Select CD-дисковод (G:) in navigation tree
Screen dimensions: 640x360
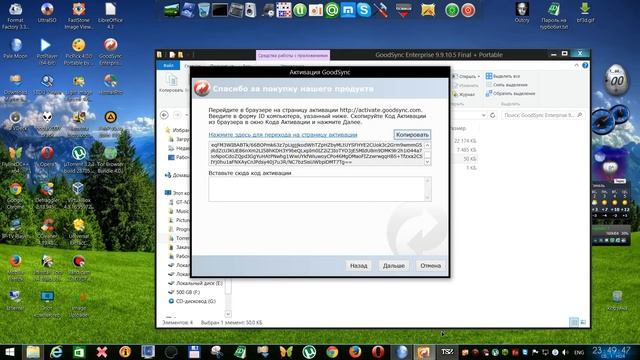point(192,301)
